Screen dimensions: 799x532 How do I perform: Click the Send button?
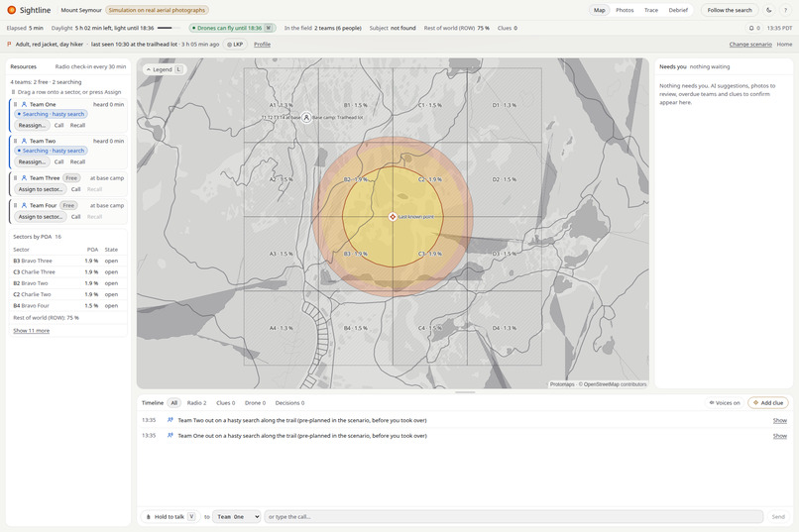tap(778, 517)
